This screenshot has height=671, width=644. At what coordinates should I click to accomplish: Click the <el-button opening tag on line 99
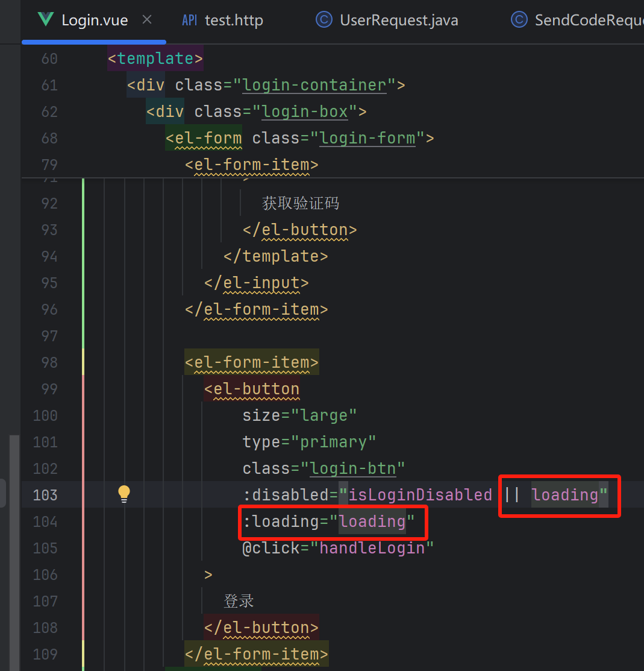251,389
